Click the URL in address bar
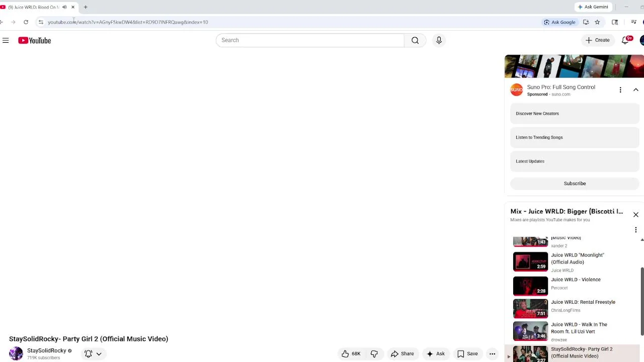 coord(128,22)
